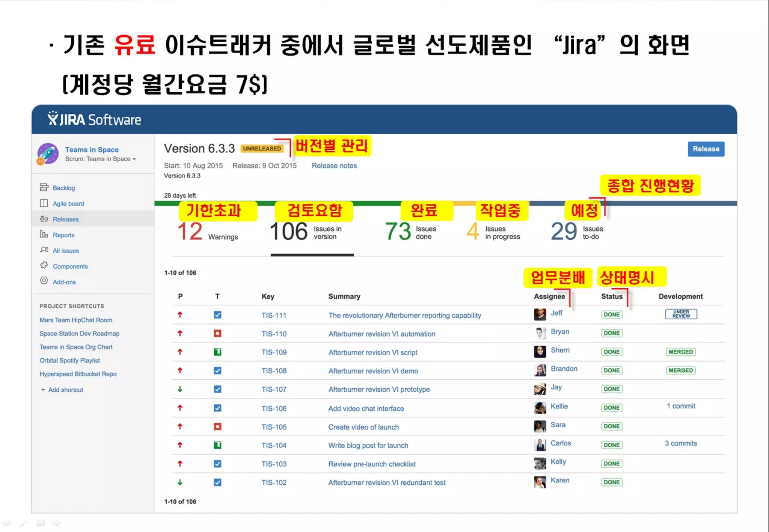Click the Components puzzle icon
The height and width of the screenshot is (532, 769).
(44, 265)
